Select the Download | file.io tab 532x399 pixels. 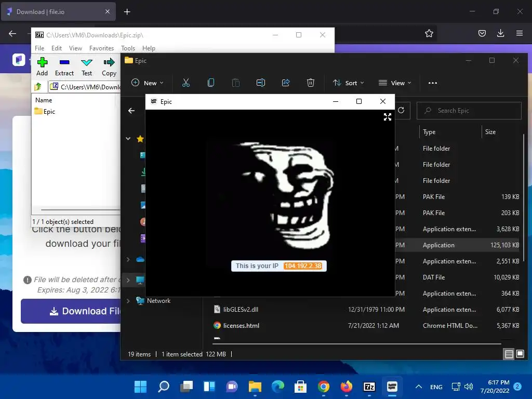click(58, 12)
